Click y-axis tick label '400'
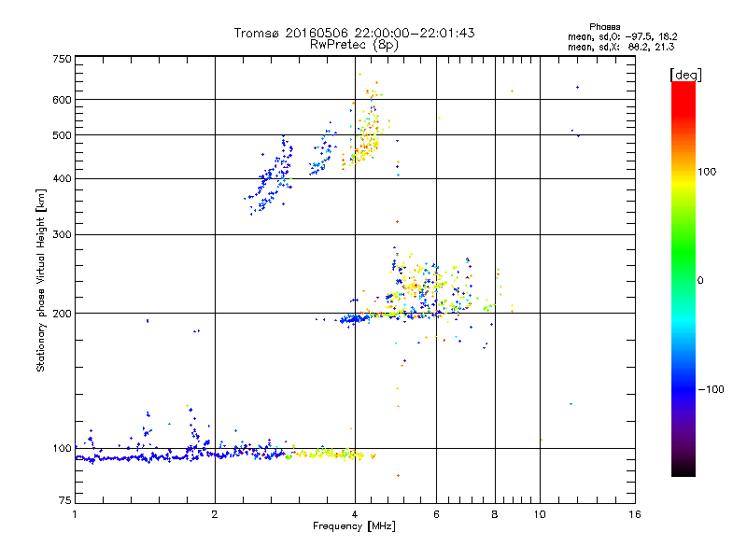 pyautogui.click(x=63, y=179)
